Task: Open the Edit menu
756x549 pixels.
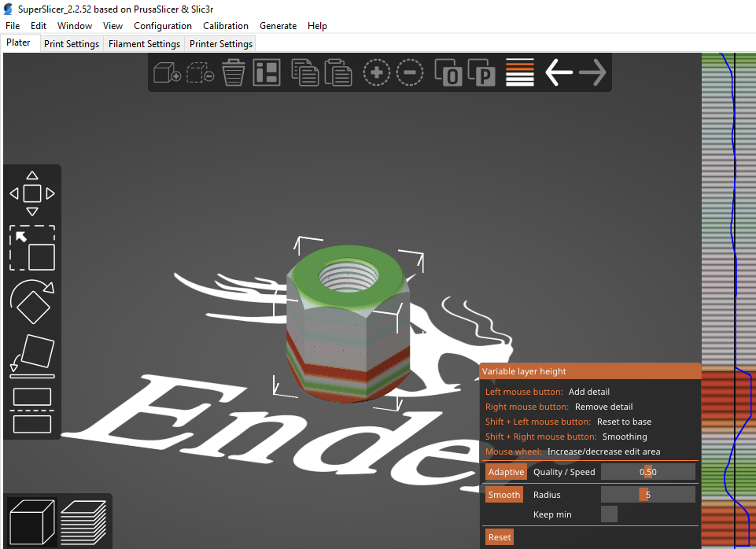Action: pyautogui.click(x=38, y=25)
